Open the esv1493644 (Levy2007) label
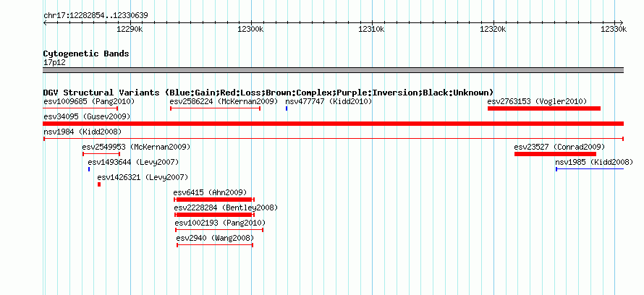This screenshot has width=644, height=295. 133,162
